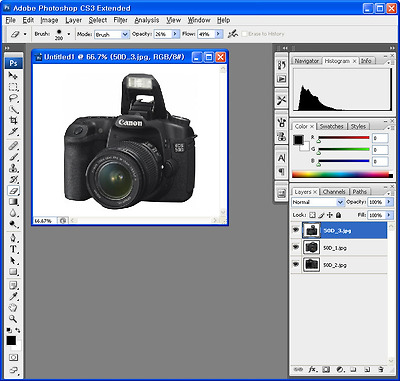
Task: Delete layer with trash icon
Action: (x=381, y=369)
